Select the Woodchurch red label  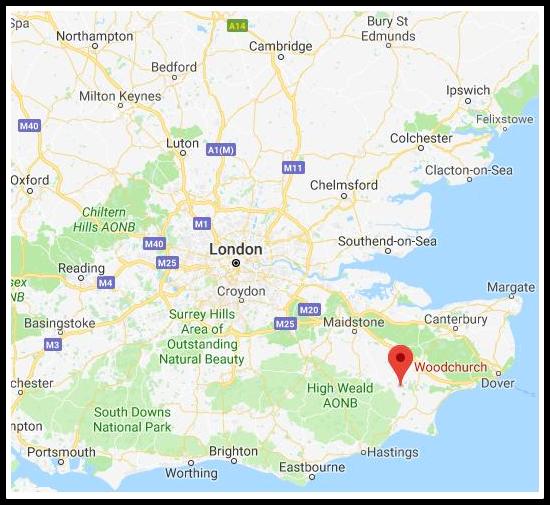pyautogui.click(x=450, y=367)
